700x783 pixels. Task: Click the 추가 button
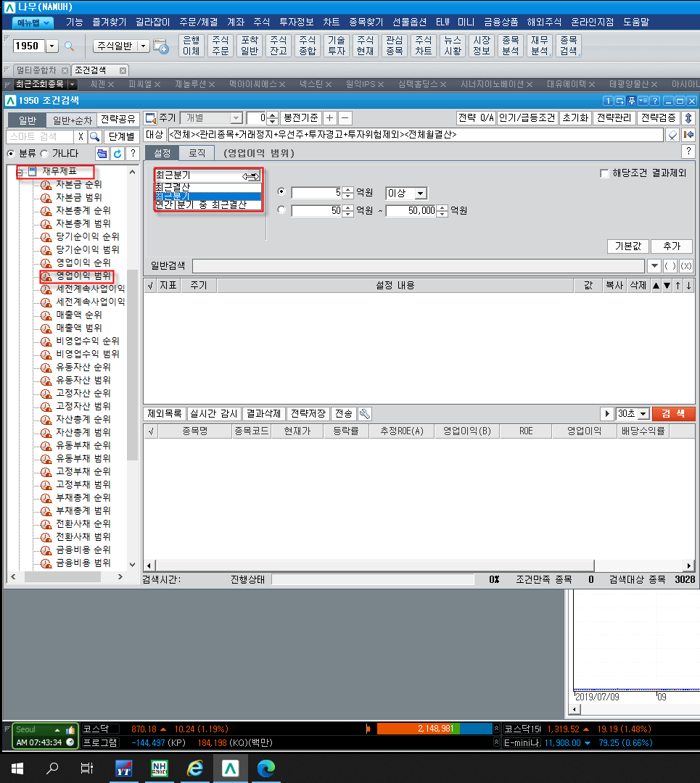[671, 246]
